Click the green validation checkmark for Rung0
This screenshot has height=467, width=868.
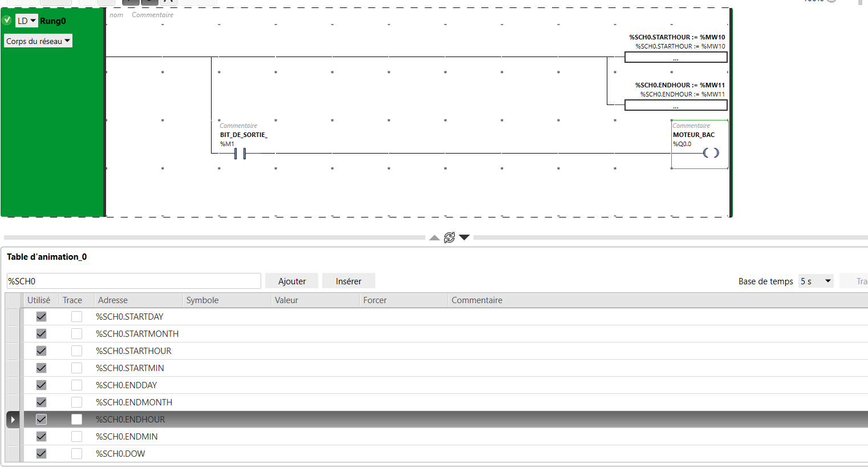[7, 21]
